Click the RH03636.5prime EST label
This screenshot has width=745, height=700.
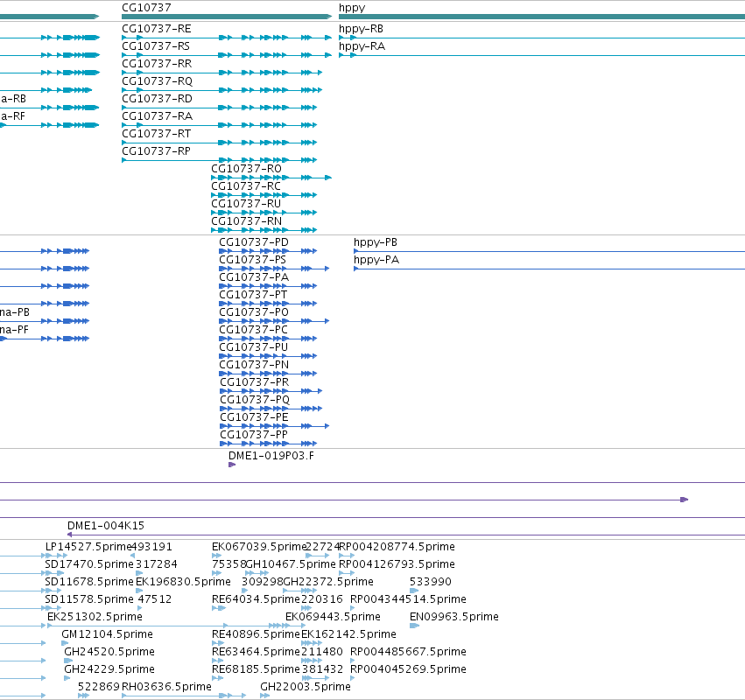coord(166,687)
